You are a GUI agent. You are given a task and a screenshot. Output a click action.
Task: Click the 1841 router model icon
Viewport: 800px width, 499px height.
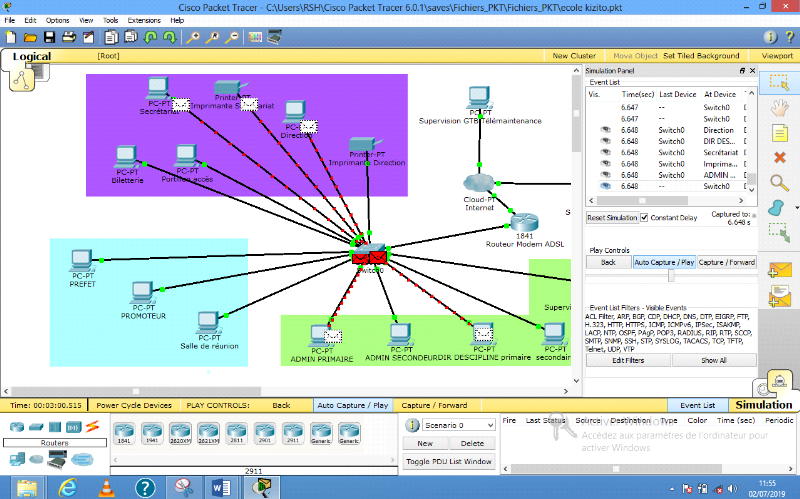[x=125, y=430]
